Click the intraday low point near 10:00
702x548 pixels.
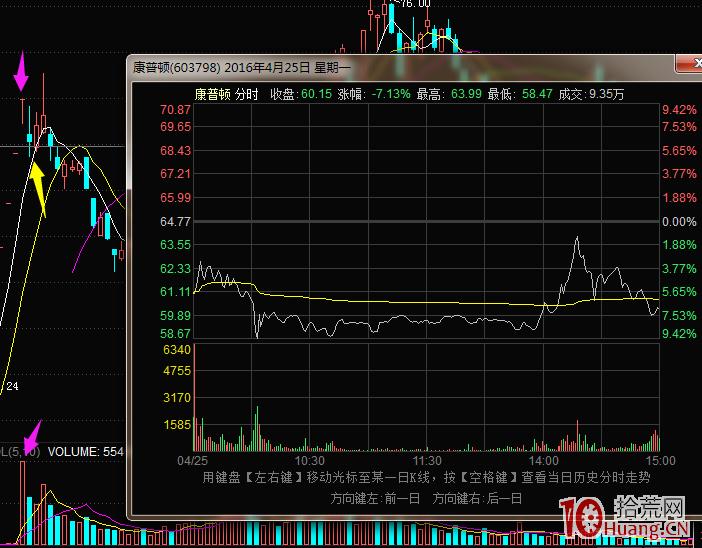point(257,335)
